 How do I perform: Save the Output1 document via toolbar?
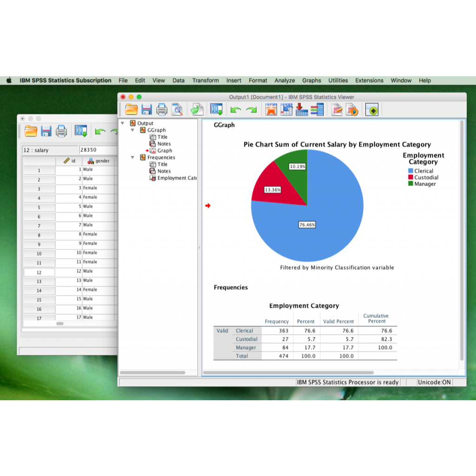coord(146,109)
